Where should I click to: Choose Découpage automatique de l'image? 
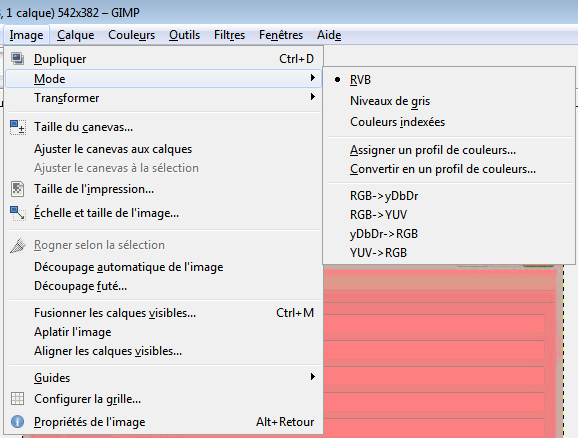point(164,267)
